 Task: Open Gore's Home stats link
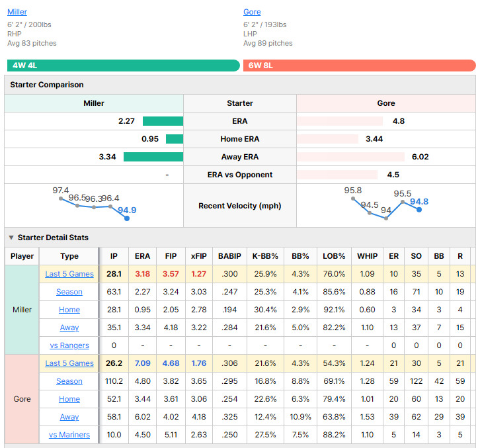tap(69, 399)
